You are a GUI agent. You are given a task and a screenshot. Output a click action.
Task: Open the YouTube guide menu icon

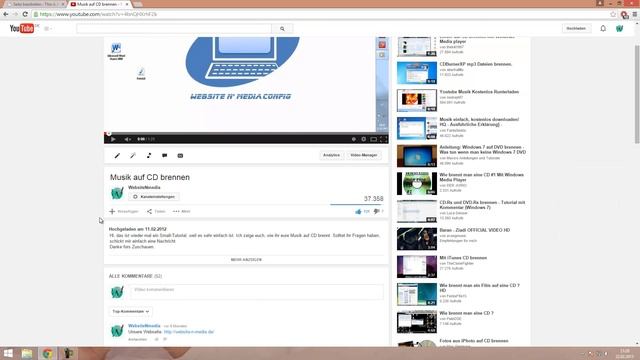click(x=48, y=29)
